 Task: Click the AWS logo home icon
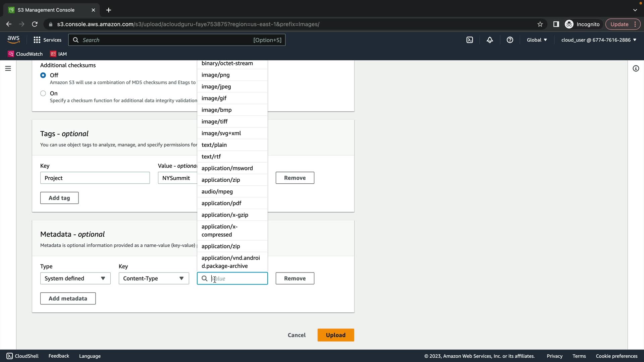(x=13, y=40)
